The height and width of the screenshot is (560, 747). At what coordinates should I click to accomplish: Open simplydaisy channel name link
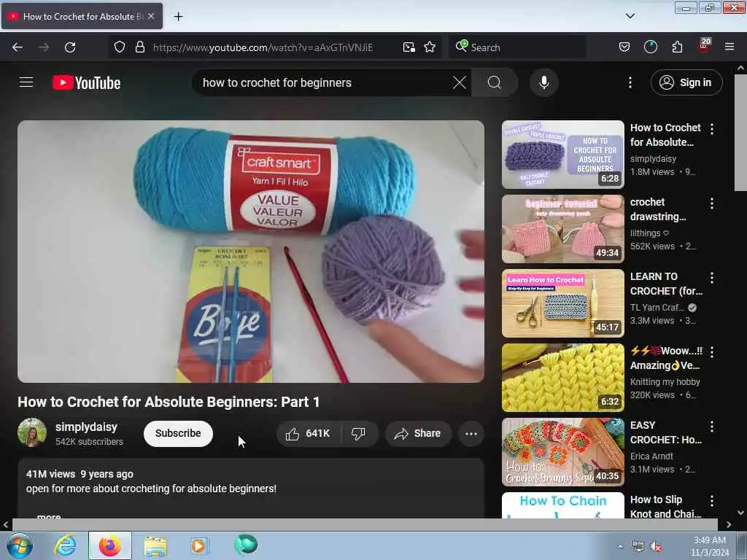pos(86,427)
